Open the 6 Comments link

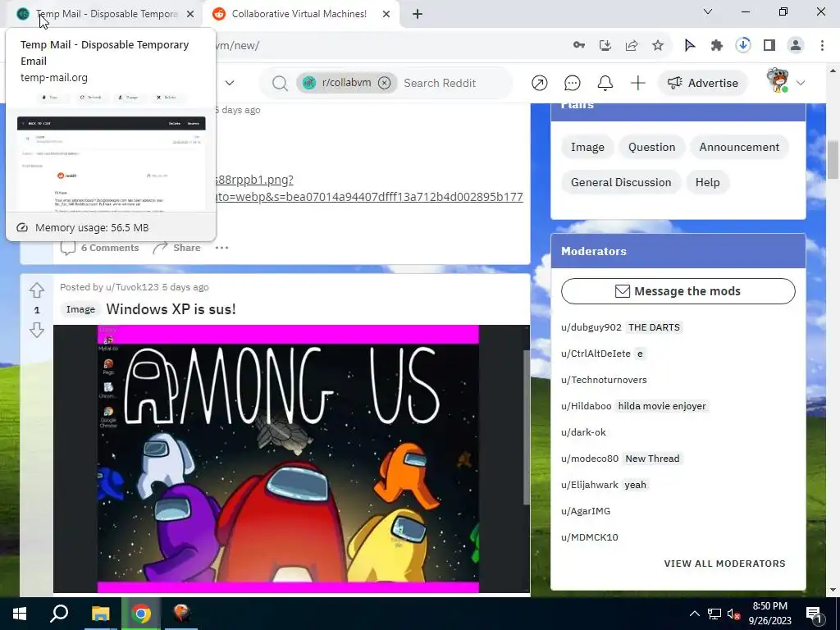99,248
